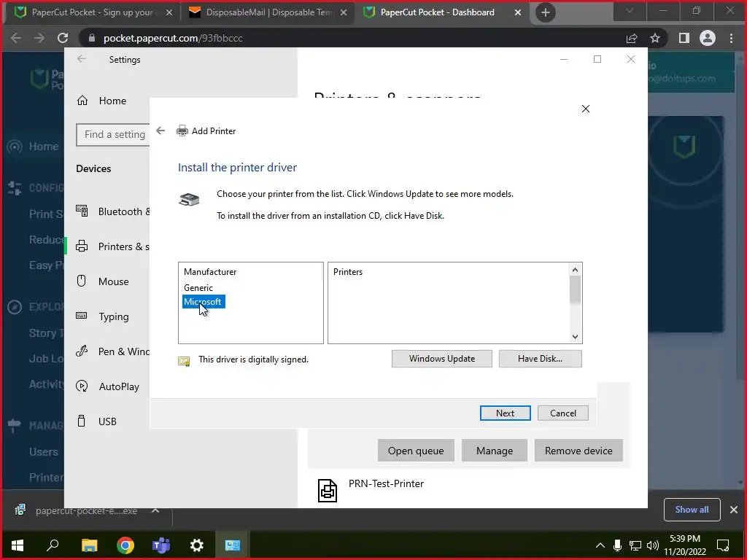Open AutoPlay settings page
The width and height of the screenshot is (747, 560).
[x=108, y=386]
